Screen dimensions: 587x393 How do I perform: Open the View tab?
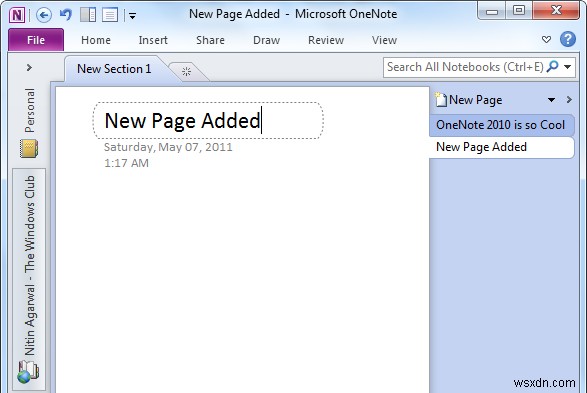click(x=384, y=40)
